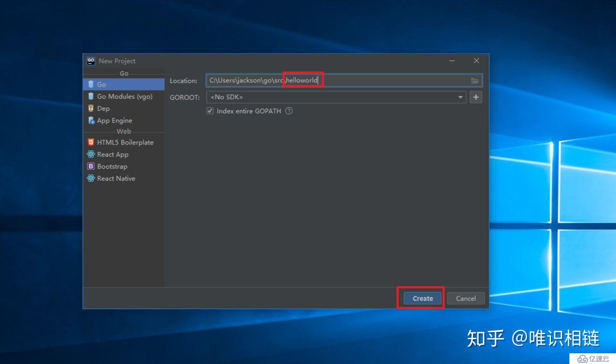This screenshot has height=364, width=616.
Task: Browse for project location folder icon
Action: [475, 80]
